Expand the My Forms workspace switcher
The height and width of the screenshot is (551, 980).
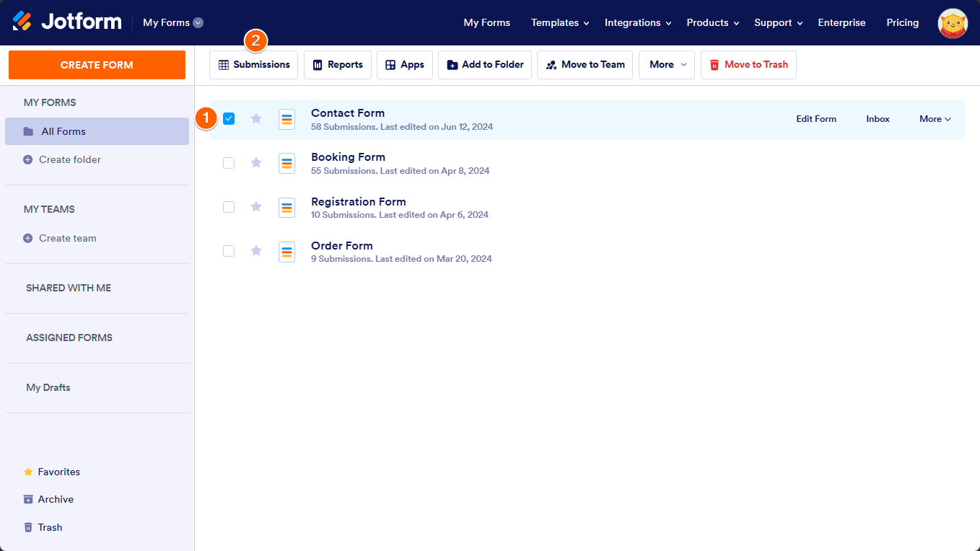pos(172,22)
